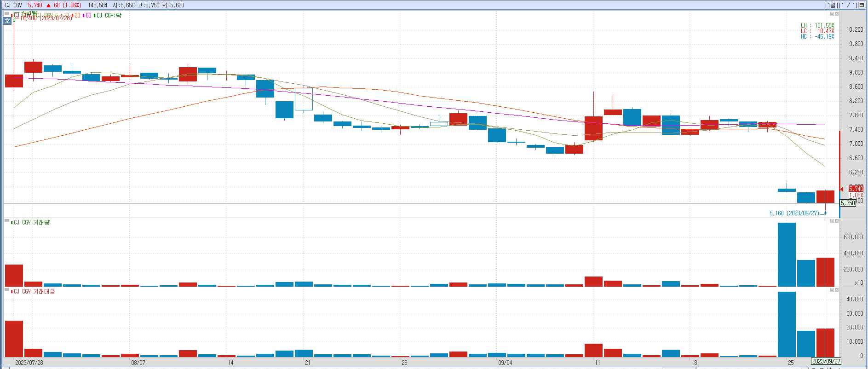This screenshot has height=369, width=868.
Task: Click the blue 호 button on price chart
Action: coord(7,21)
